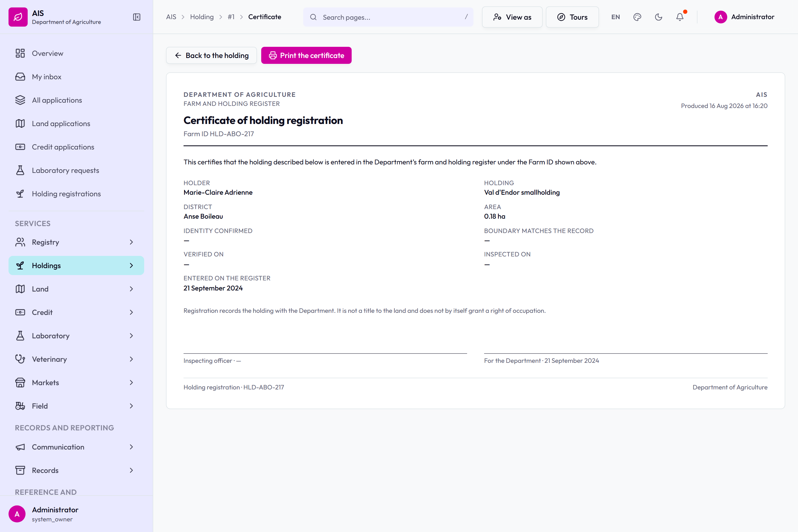This screenshot has width=798, height=532.
Task: Expand the Laboratory services chevron
Action: click(131, 335)
